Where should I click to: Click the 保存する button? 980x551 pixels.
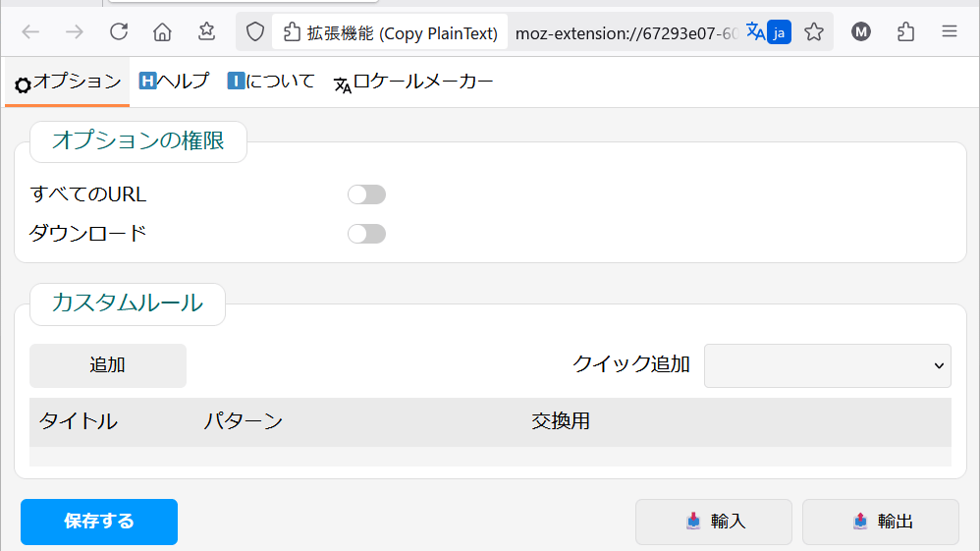click(x=99, y=522)
